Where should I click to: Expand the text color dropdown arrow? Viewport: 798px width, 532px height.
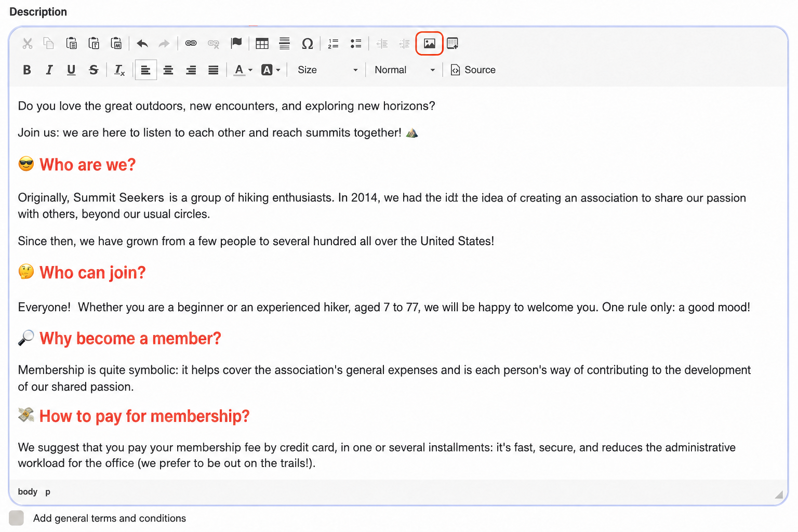pos(250,70)
